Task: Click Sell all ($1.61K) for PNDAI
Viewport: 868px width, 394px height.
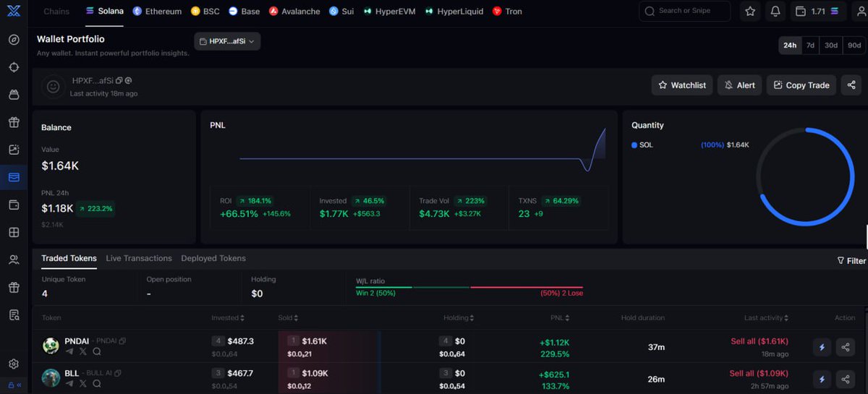Action: pos(759,341)
